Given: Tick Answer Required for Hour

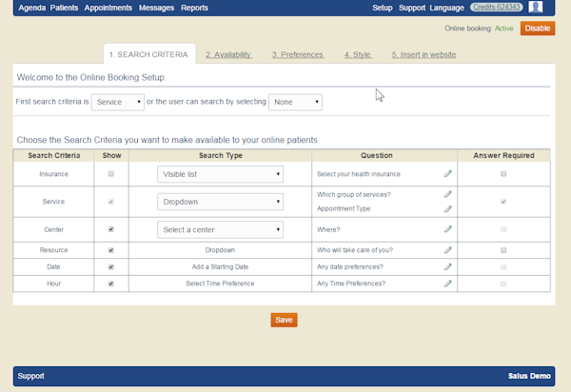Looking at the screenshot, I should 503,284.
